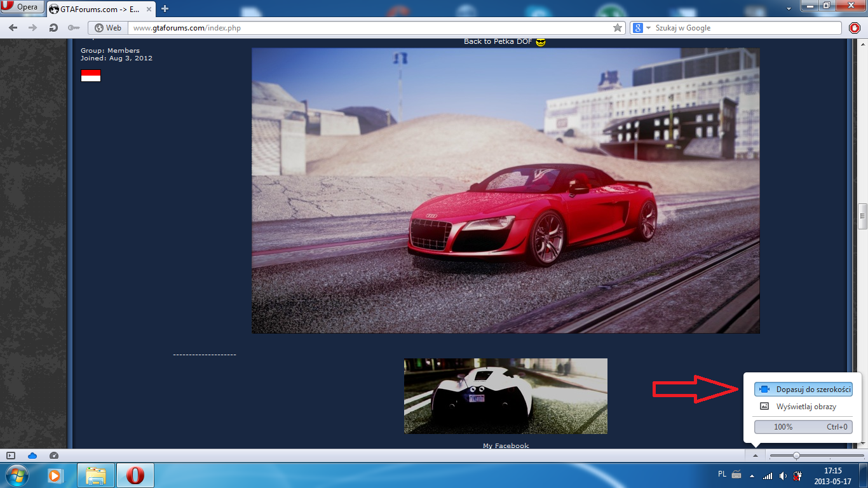Bookmark page using the star icon
Screen dimensions: 868x488
pyautogui.click(x=617, y=28)
